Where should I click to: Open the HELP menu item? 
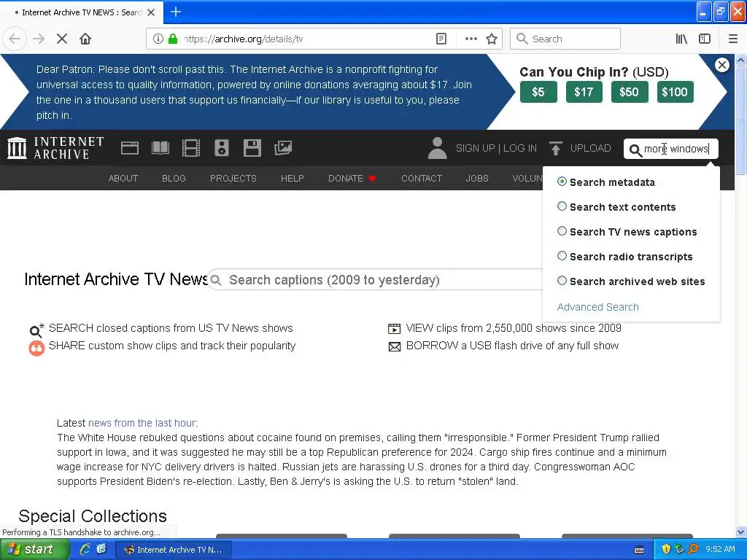tap(292, 178)
